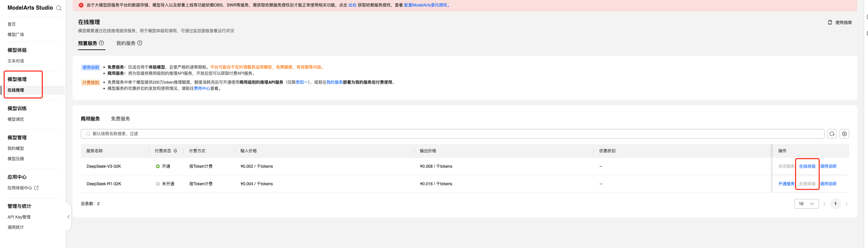868x248 pixels.
Task: Click 此处 link in warning banner
Action: (x=352, y=5)
